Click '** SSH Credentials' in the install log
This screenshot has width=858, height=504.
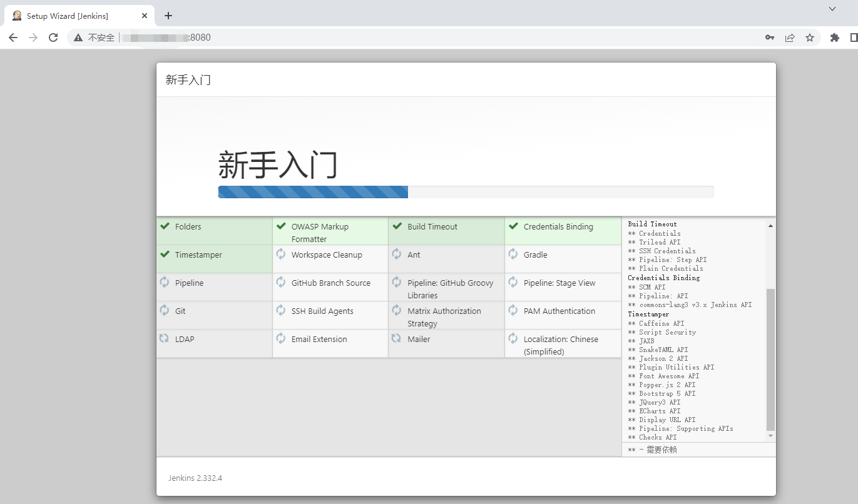[661, 251]
